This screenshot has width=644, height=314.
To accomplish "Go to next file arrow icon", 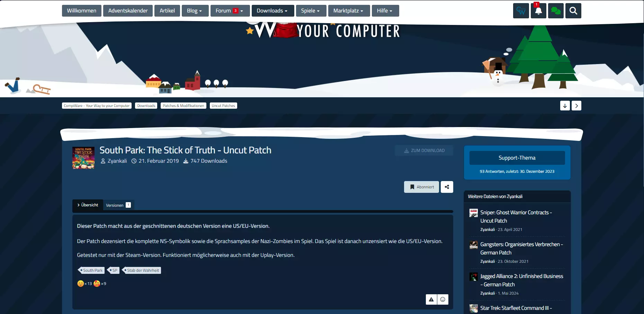I will click(576, 106).
